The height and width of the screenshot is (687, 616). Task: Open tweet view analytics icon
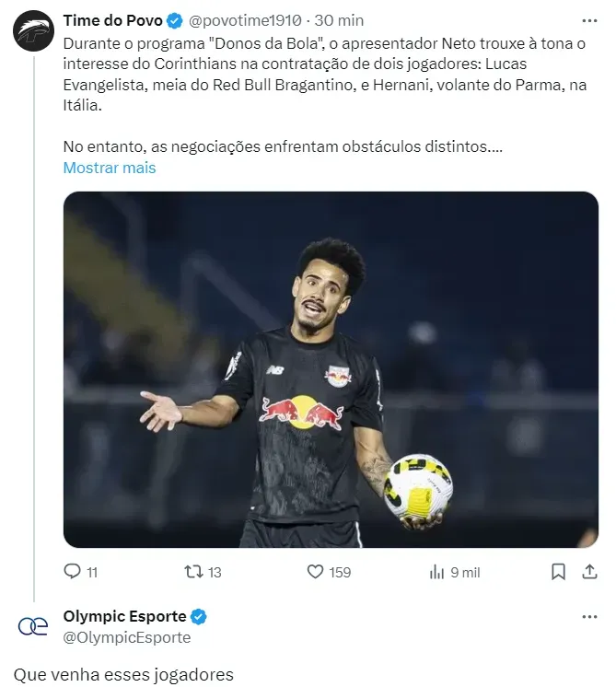(x=437, y=572)
